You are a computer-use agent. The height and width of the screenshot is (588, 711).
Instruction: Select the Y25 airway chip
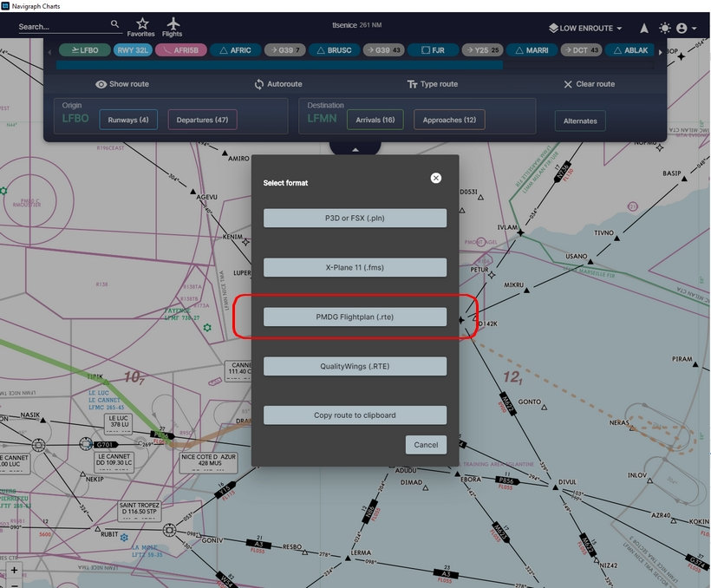click(x=482, y=50)
